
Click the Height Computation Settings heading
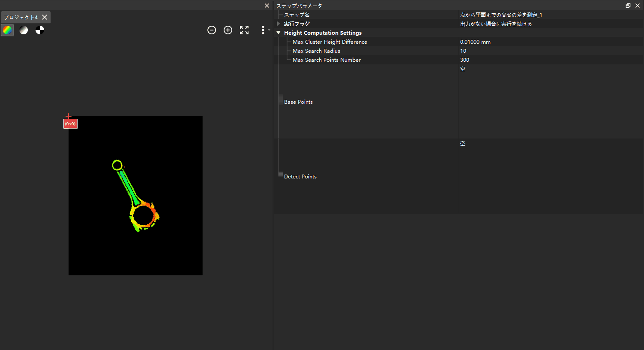point(323,33)
